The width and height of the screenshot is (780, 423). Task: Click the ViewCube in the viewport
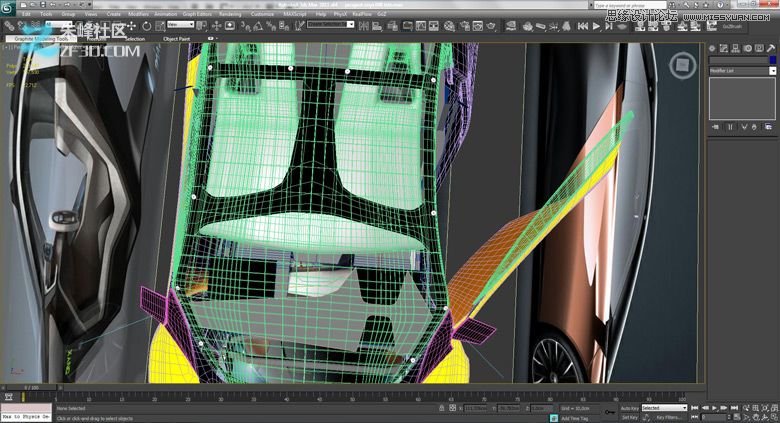[x=682, y=65]
